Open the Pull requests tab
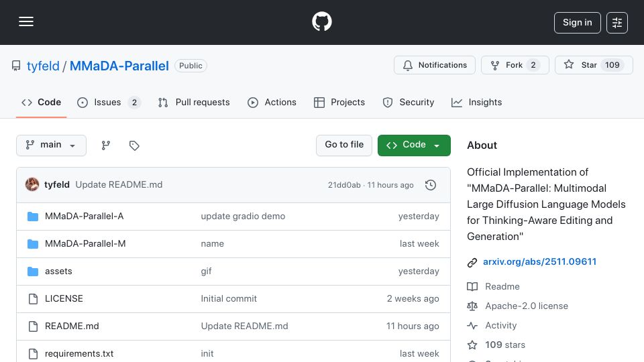This screenshot has height=362, width=644. click(x=194, y=102)
